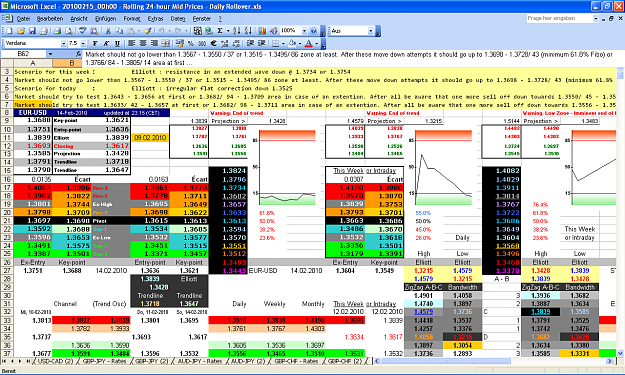Expand the Name Box B62 dropdown
The image size is (625, 375).
(x=50, y=53)
